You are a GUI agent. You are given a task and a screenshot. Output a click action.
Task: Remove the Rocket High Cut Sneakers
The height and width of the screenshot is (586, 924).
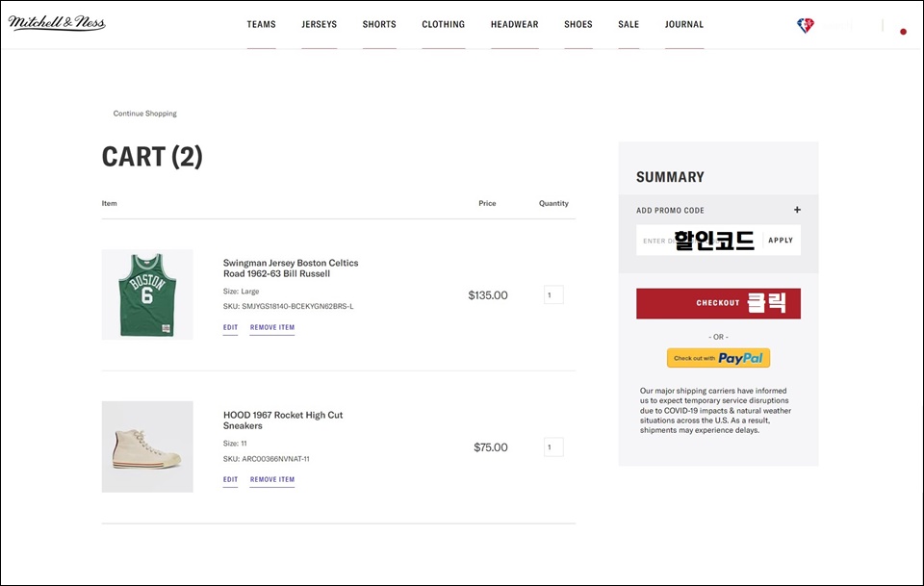tap(272, 479)
